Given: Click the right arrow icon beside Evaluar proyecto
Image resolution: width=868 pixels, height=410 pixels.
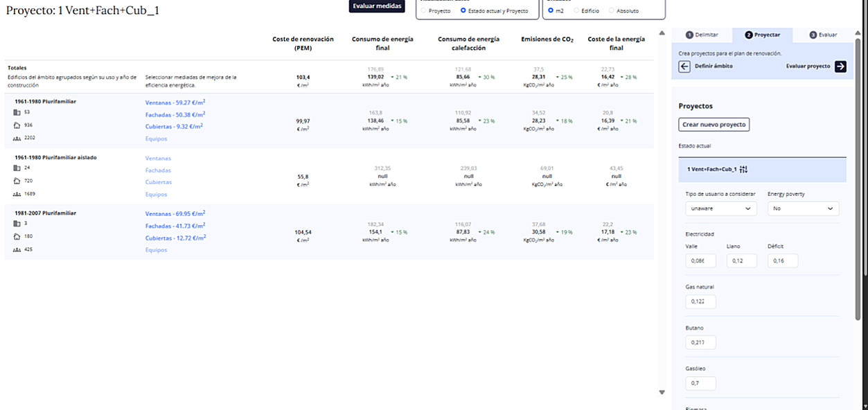Looking at the screenshot, I should [840, 66].
